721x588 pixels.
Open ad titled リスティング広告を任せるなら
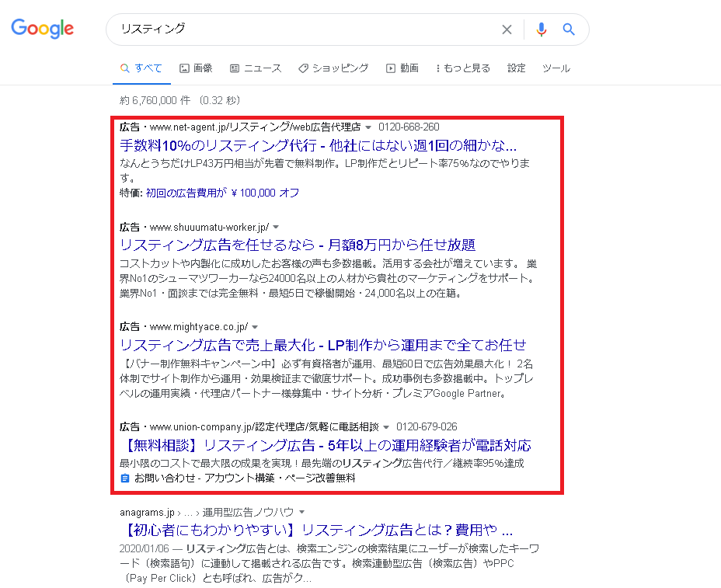[x=298, y=245]
